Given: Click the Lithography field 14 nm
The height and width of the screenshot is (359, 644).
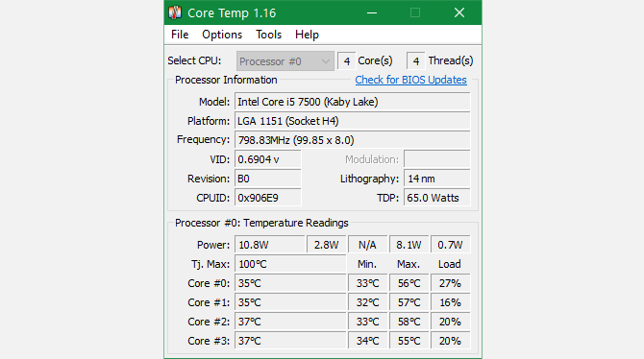Looking at the screenshot, I should click(437, 179).
